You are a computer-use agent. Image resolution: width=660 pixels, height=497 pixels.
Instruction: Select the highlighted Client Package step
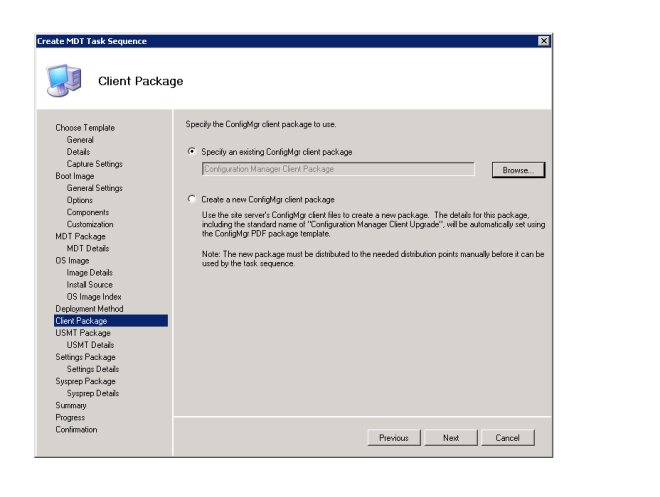(x=81, y=320)
